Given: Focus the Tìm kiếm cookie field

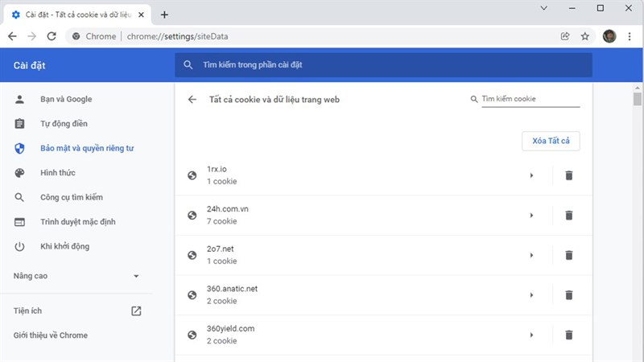Looking at the screenshot, I should point(530,99).
